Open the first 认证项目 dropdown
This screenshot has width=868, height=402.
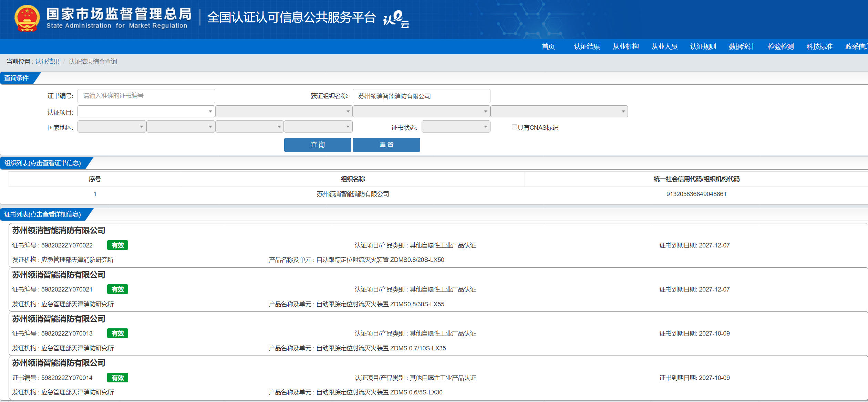[x=146, y=112]
